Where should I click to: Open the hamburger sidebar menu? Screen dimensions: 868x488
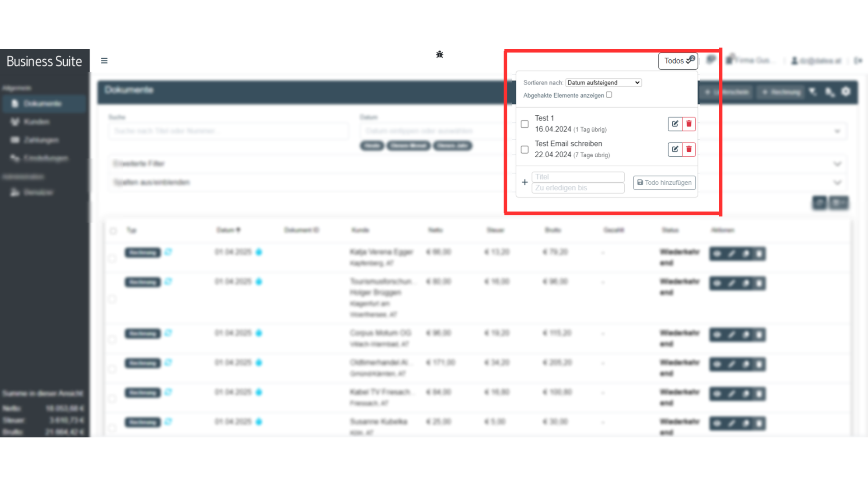pyautogui.click(x=104, y=61)
